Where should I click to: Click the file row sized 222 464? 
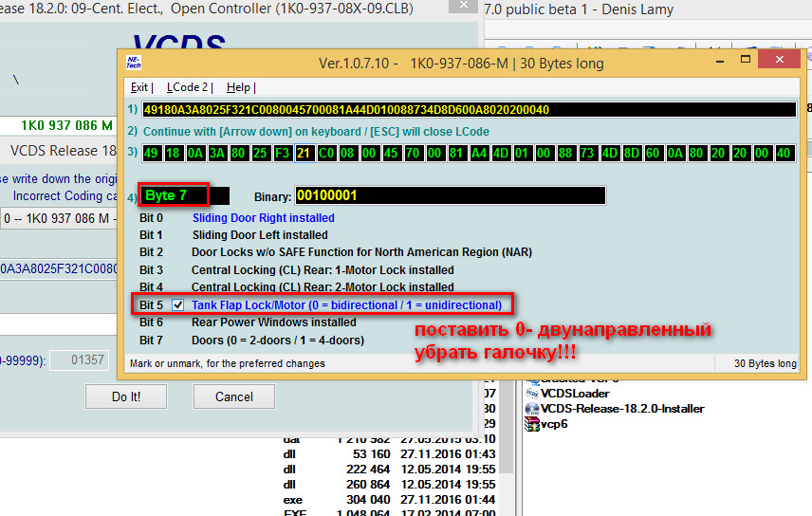click(390, 470)
